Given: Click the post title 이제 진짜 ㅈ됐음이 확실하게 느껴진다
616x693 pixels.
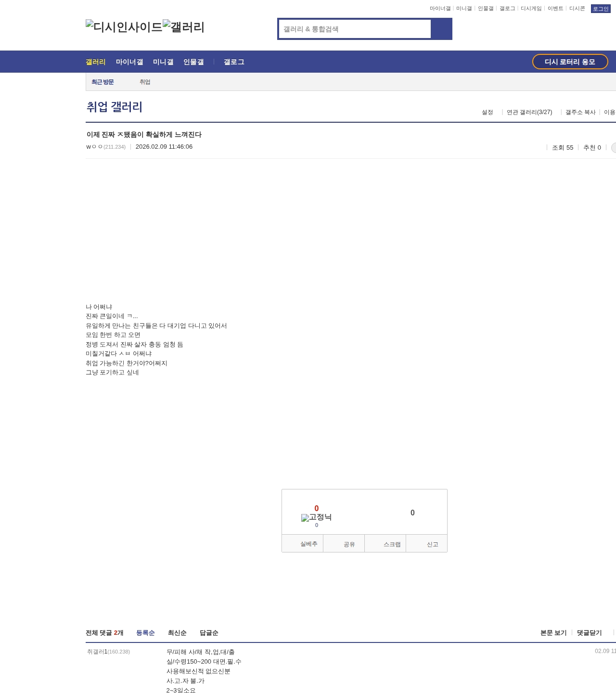Looking at the screenshot, I should tap(144, 135).
